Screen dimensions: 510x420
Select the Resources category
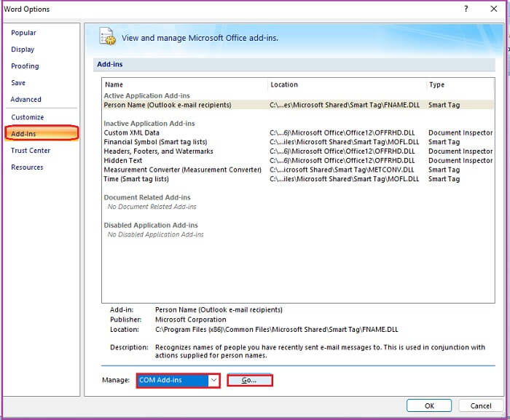[28, 167]
